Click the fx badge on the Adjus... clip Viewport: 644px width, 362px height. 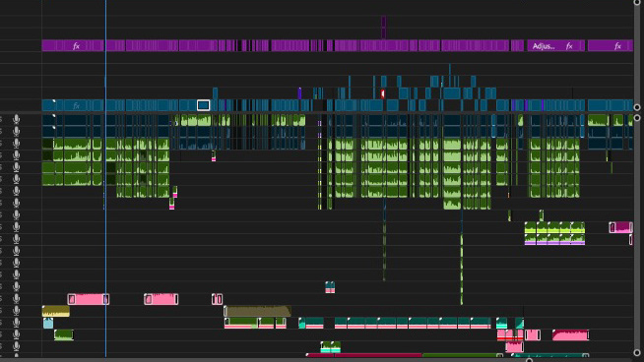click(x=569, y=46)
